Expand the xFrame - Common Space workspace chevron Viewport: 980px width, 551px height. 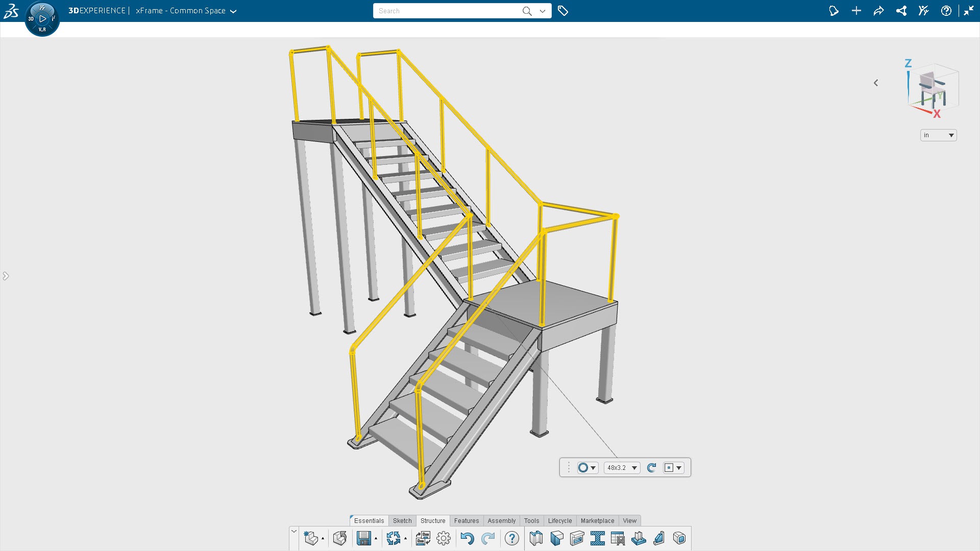tap(234, 11)
